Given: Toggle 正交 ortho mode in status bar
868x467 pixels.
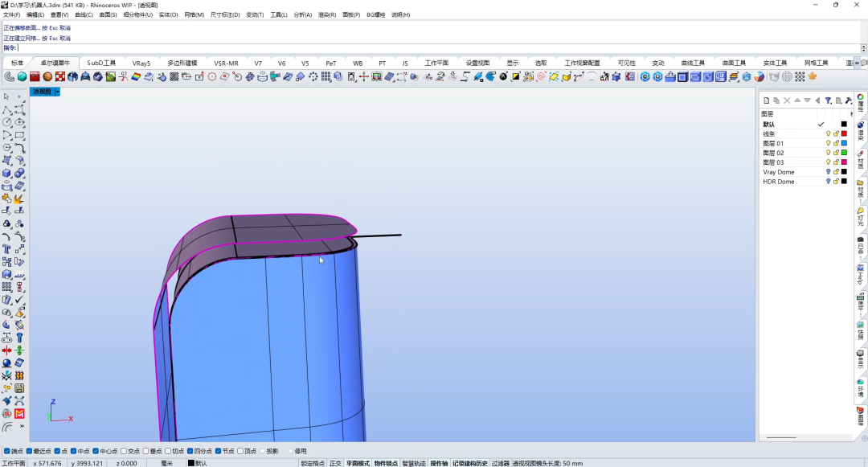Looking at the screenshot, I should [x=335, y=463].
